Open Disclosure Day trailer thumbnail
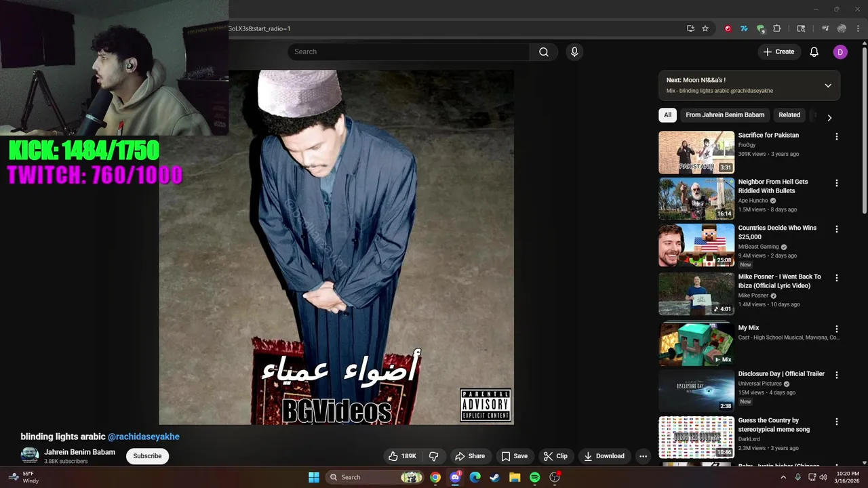 coord(696,391)
